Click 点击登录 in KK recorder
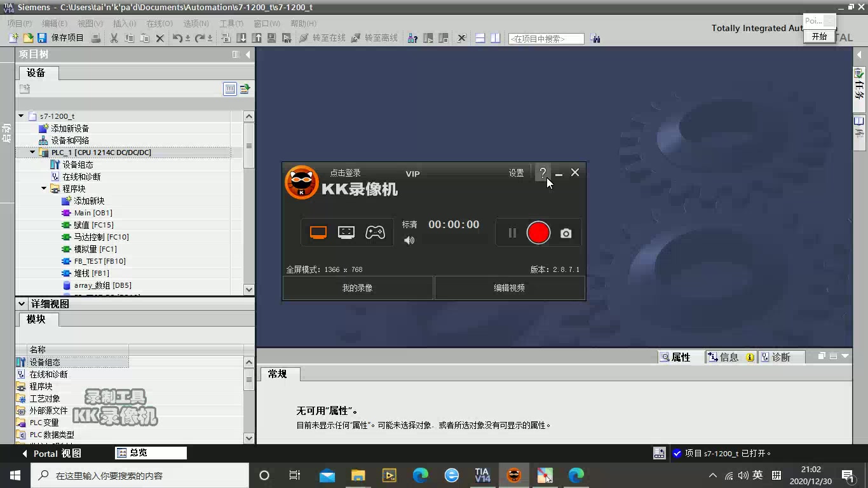 tap(345, 173)
